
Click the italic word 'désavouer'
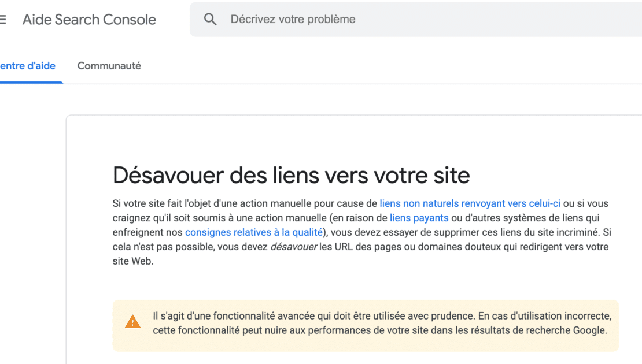[293, 247]
